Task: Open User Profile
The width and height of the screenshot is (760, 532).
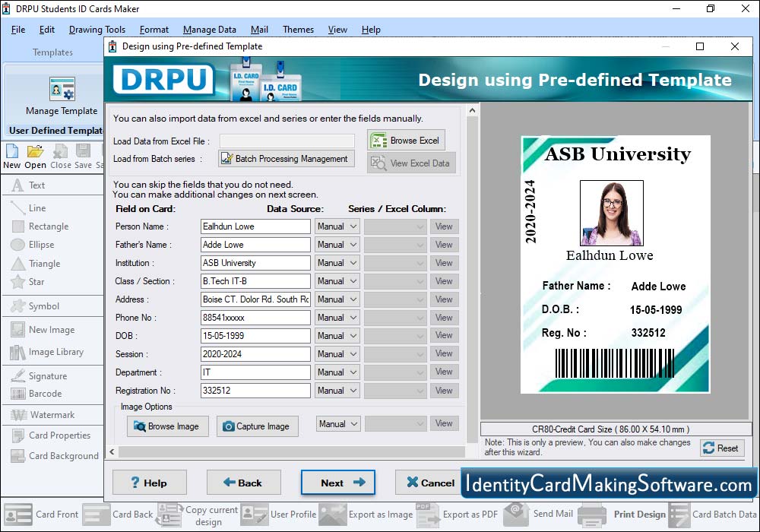Action: click(279, 514)
